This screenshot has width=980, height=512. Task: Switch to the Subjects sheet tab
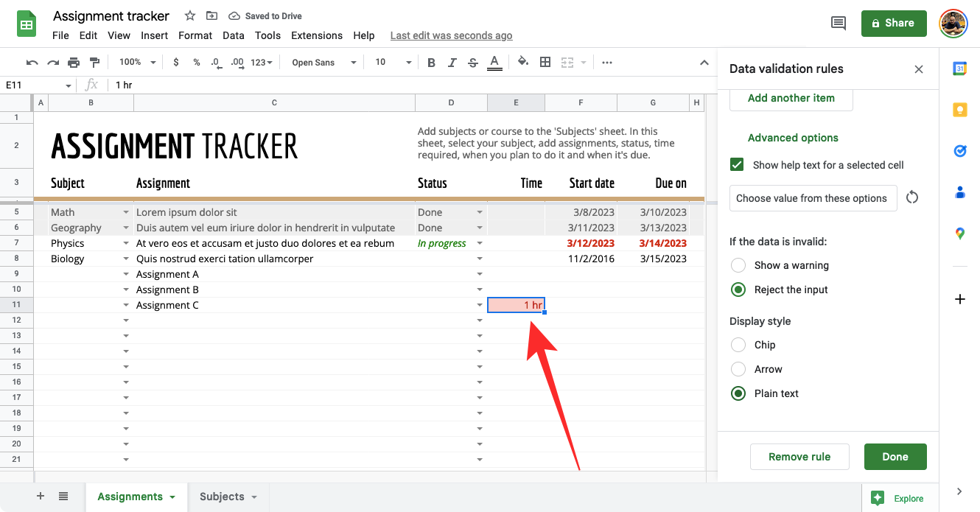click(228, 497)
